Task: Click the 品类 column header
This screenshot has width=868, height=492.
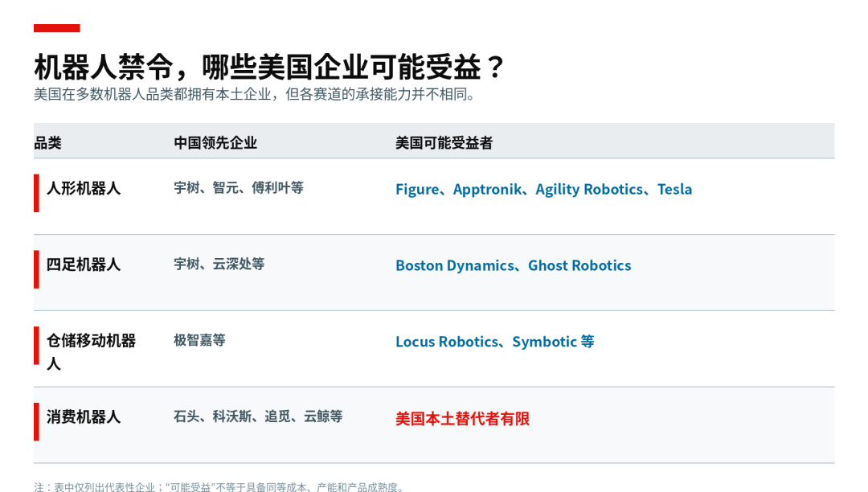Action: click(47, 143)
